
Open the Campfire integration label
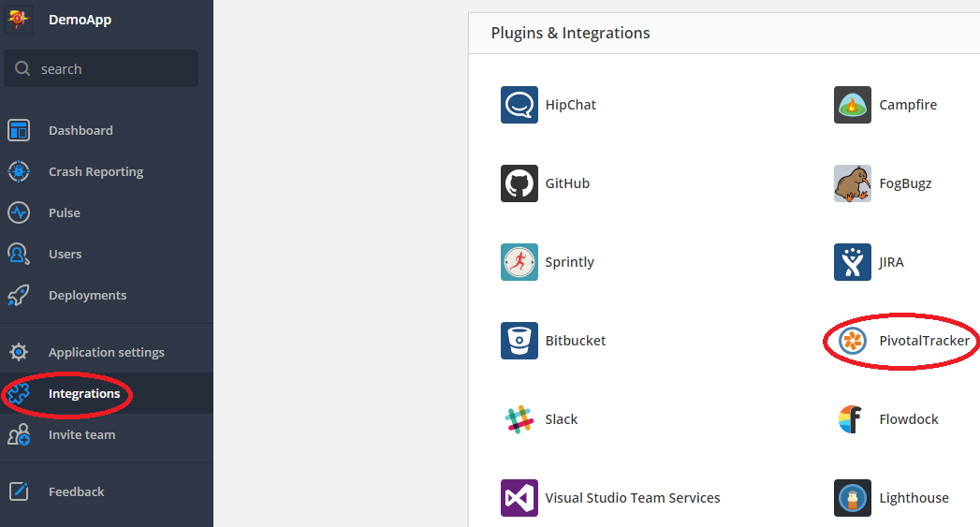pyautogui.click(x=908, y=105)
